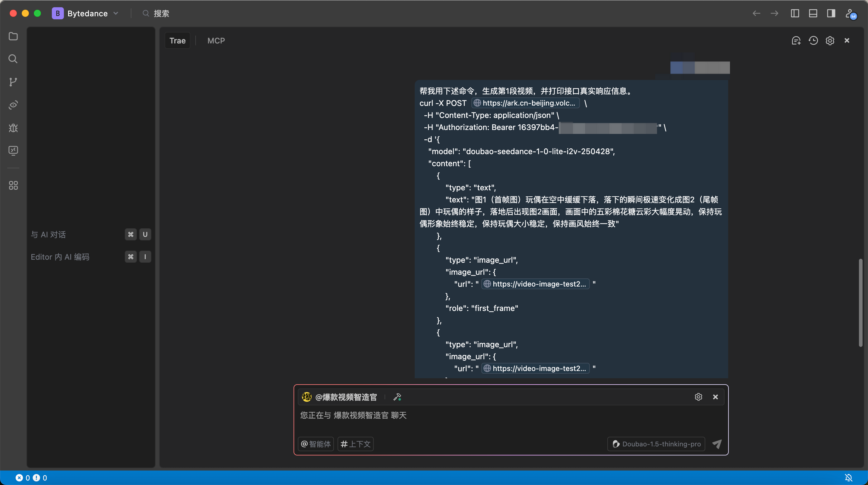Image resolution: width=868 pixels, height=485 pixels.
Task: Click the chat panel vertical scrollbar
Action: point(860,303)
